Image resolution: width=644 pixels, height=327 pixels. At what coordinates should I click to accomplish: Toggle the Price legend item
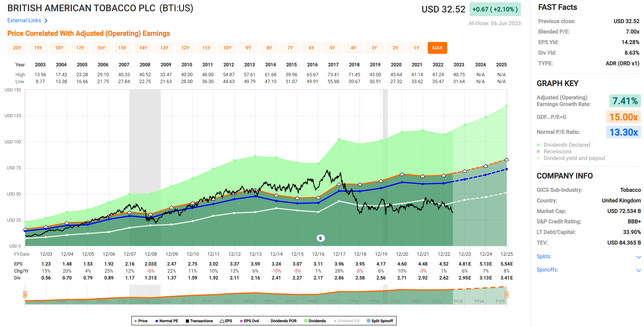pyautogui.click(x=141, y=321)
